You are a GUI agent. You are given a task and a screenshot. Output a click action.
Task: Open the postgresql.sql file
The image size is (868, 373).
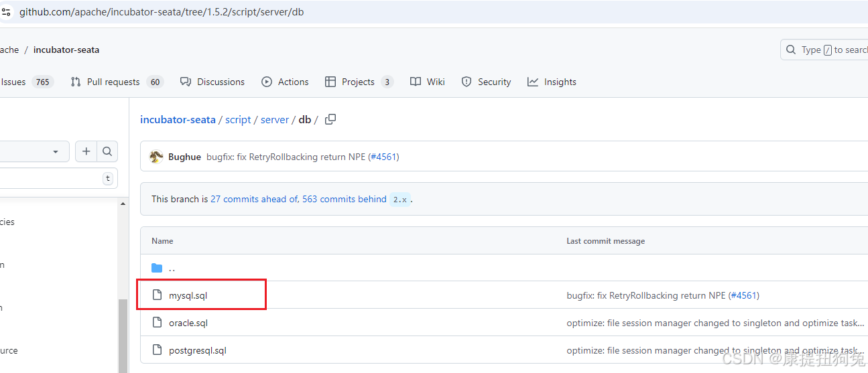coord(198,350)
